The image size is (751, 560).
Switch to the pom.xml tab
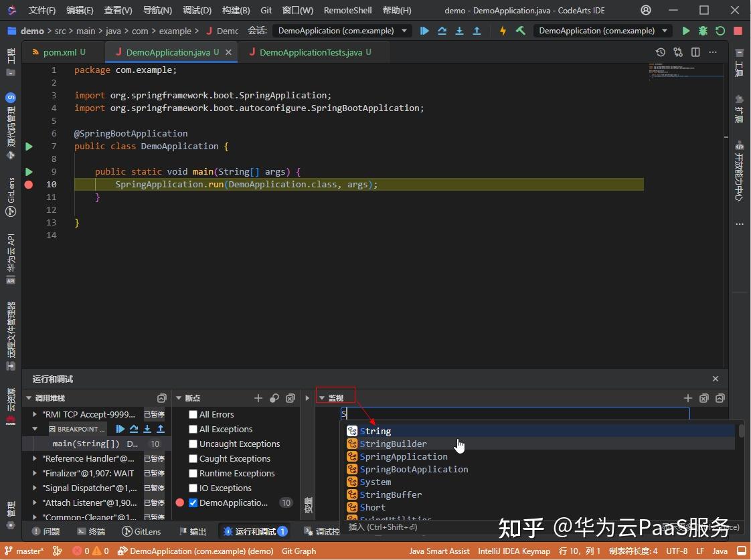(60, 52)
